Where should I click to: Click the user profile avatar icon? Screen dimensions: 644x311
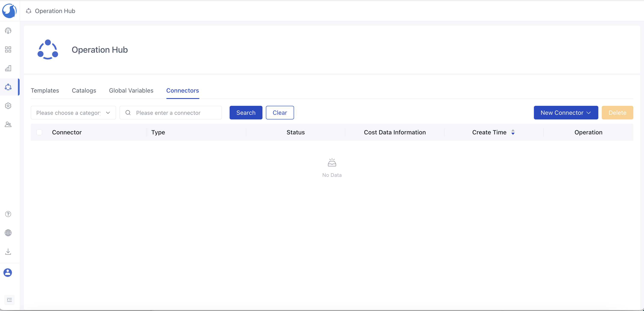tap(8, 272)
